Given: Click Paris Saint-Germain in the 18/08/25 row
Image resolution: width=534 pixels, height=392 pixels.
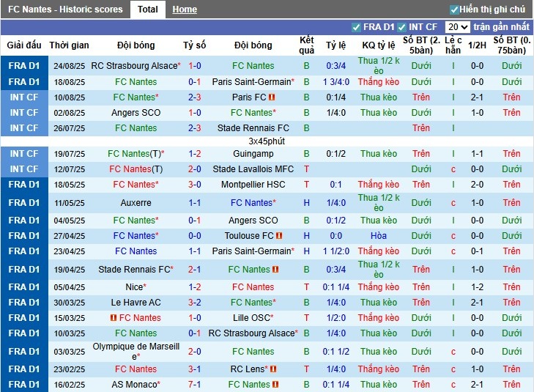Looking at the screenshot, I should pyautogui.click(x=252, y=81).
